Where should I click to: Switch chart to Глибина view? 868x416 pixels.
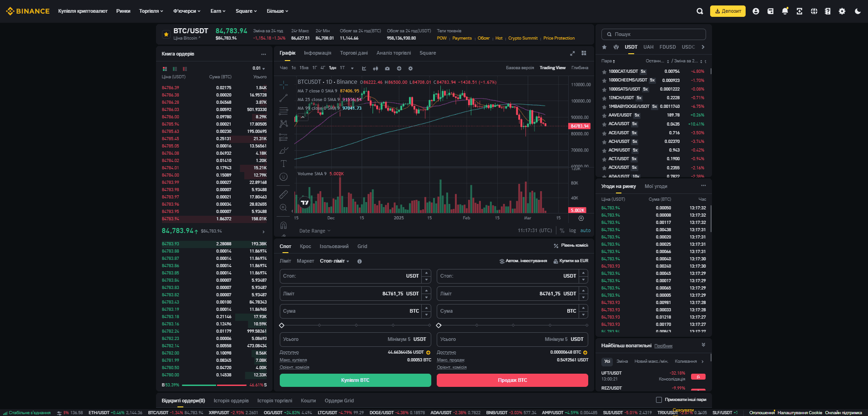click(580, 68)
